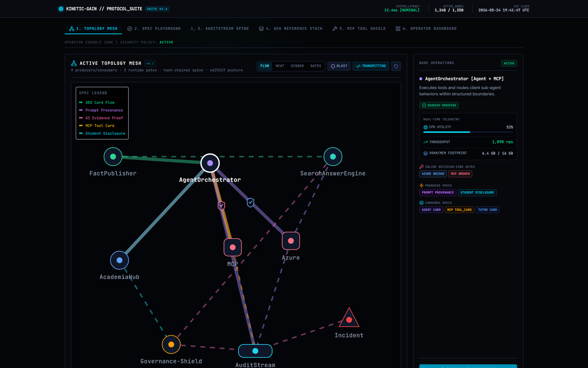588x368 pixels.
Task: Click the '1,248 / 1,250' active nodes value
Action: (449, 10)
